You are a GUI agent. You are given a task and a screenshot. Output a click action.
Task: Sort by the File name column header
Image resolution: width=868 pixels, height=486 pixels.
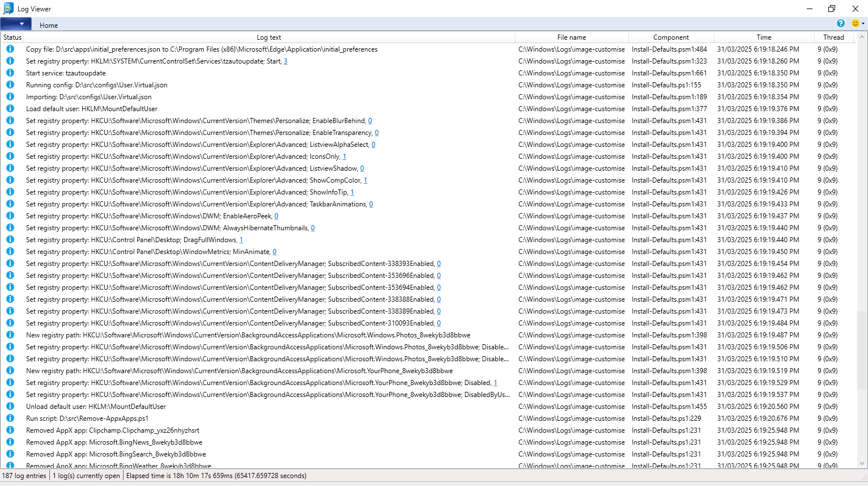pyautogui.click(x=572, y=37)
